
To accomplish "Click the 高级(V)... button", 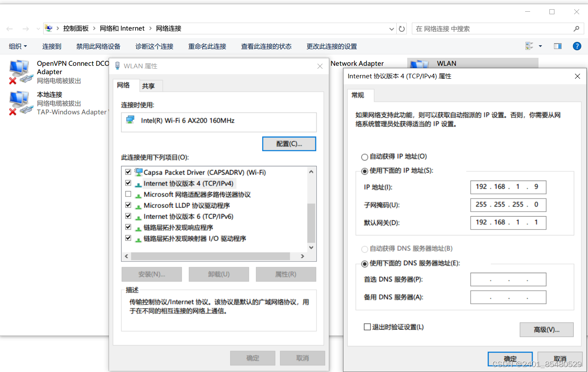I will (x=546, y=330).
